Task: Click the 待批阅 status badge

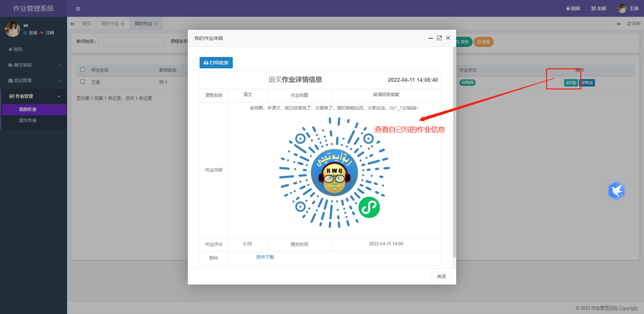Action: [468, 82]
